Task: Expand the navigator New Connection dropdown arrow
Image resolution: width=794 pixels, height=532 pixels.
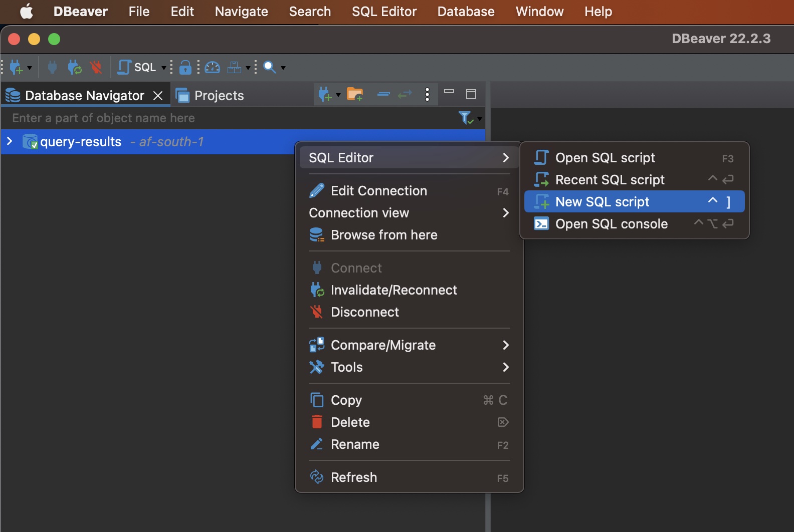Action: tap(338, 95)
